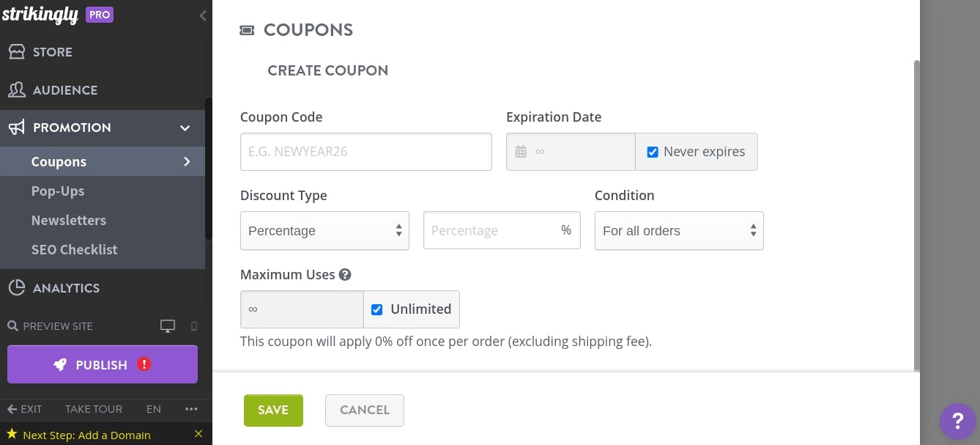
Task: Click the Preview Site magnifier icon
Action: click(x=12, y=326)
